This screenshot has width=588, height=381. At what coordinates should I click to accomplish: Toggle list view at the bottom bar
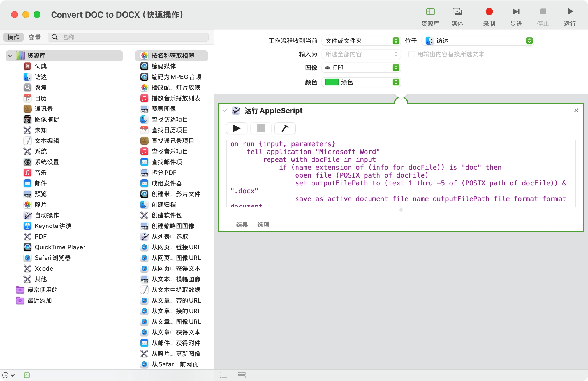(x=223, y=375)
